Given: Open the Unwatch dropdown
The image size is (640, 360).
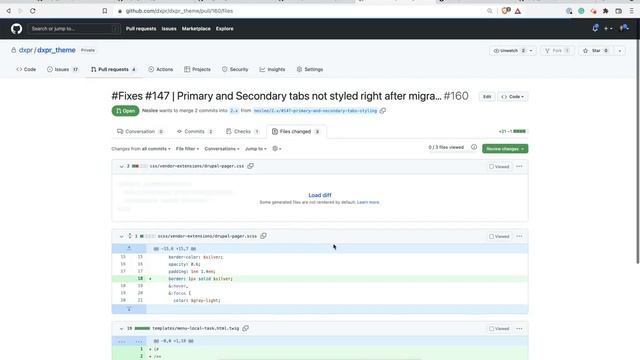Looking at the screenshot, I should pos(512,51).
